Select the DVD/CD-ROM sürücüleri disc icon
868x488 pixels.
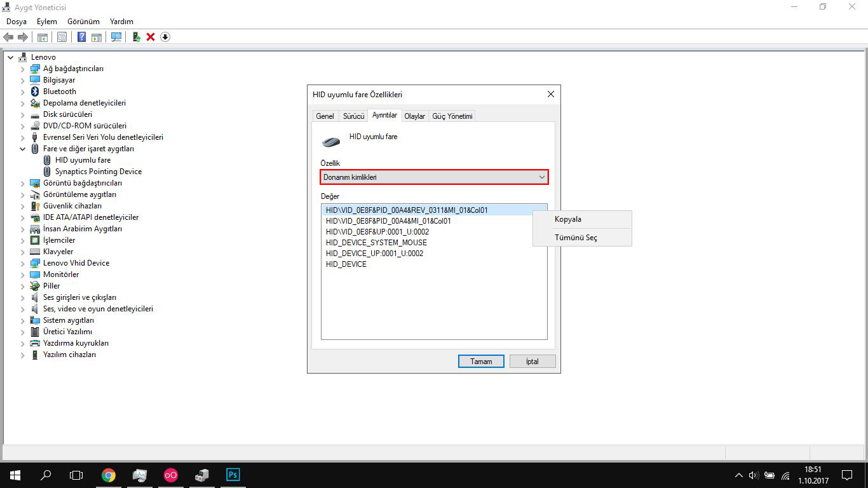[35, 126]
